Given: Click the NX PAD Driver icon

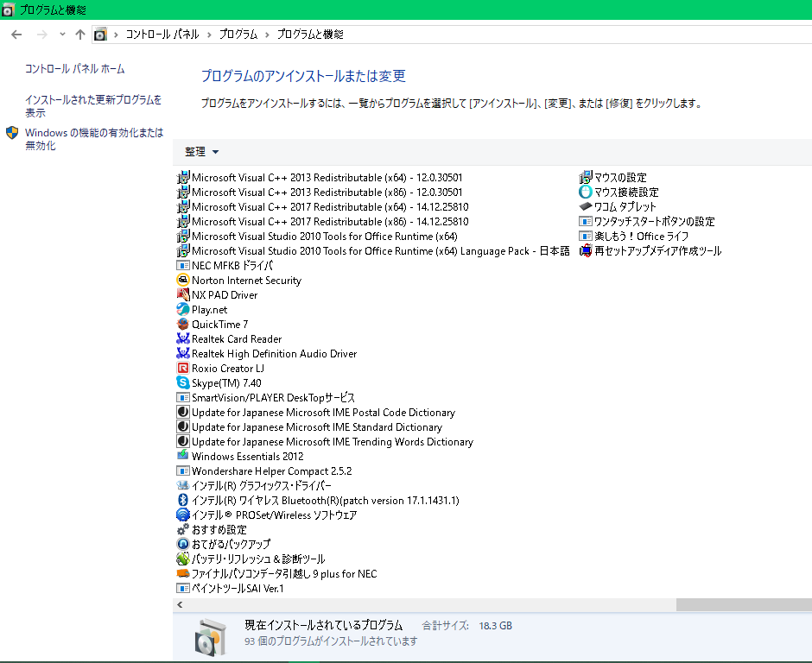Looking at the screenshot, I should (x=183, y=294).
